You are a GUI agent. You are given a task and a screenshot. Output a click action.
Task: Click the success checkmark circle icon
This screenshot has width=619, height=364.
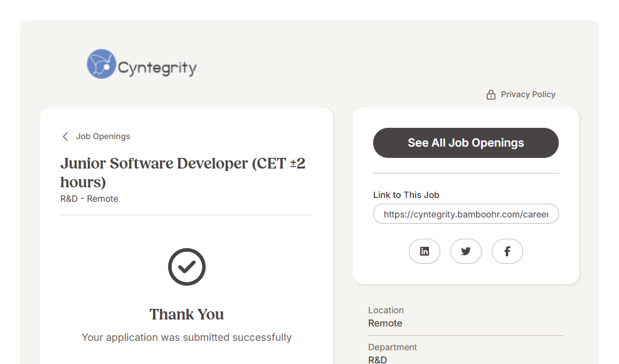pyautogui.click(x=187, y=267)
